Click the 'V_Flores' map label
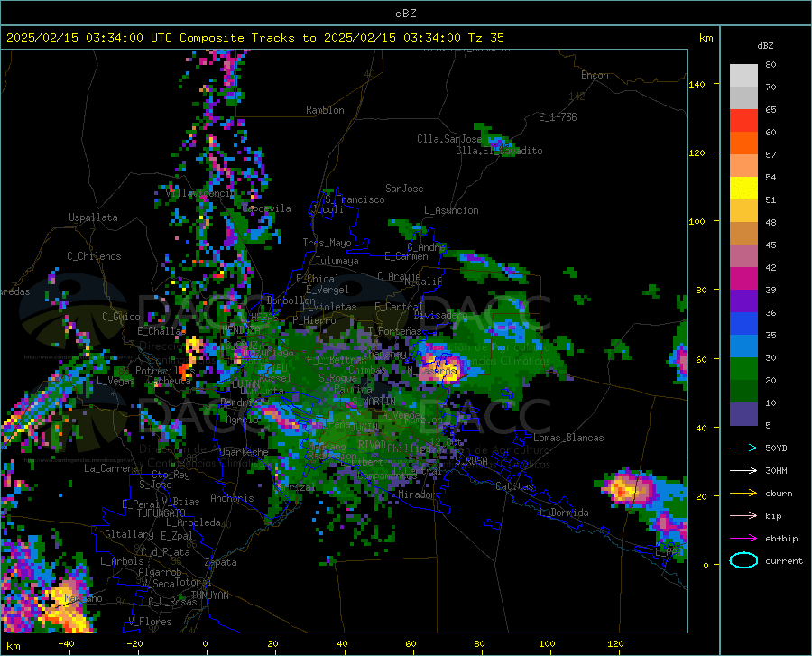 [x=150, y=622]
